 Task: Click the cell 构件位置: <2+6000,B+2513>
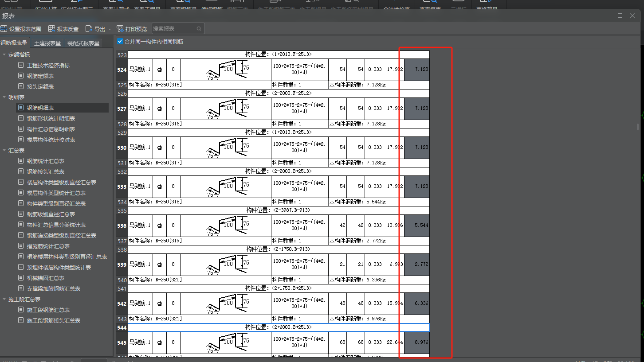(279, 327)
